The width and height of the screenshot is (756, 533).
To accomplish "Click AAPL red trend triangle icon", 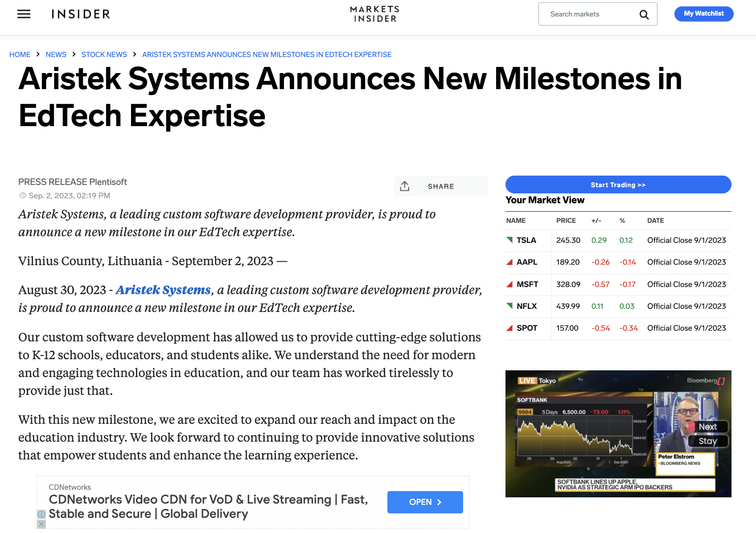I will (x=509, y=262).
